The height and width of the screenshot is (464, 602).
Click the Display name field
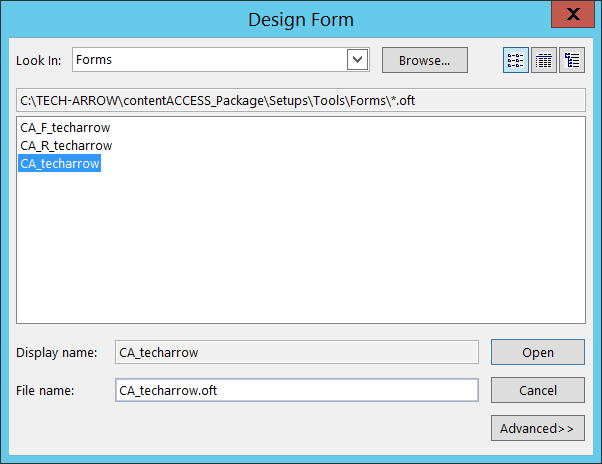tap(297, 352)
